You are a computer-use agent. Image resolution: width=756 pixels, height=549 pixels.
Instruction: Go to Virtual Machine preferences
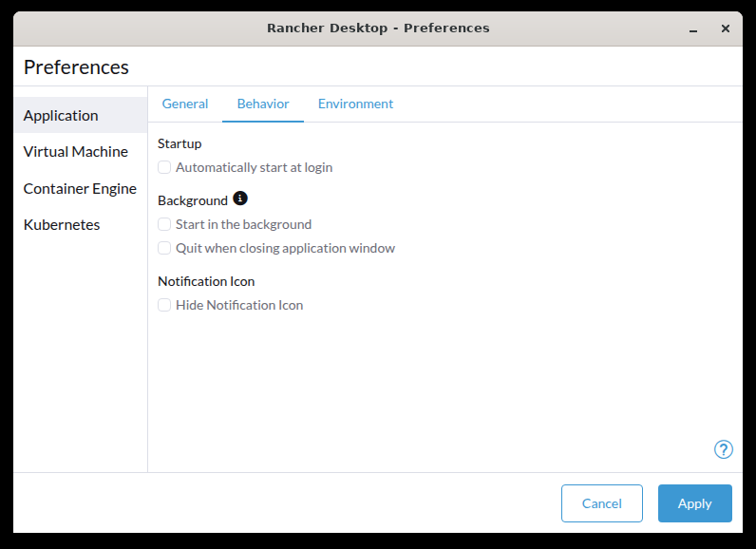point(76,151)
